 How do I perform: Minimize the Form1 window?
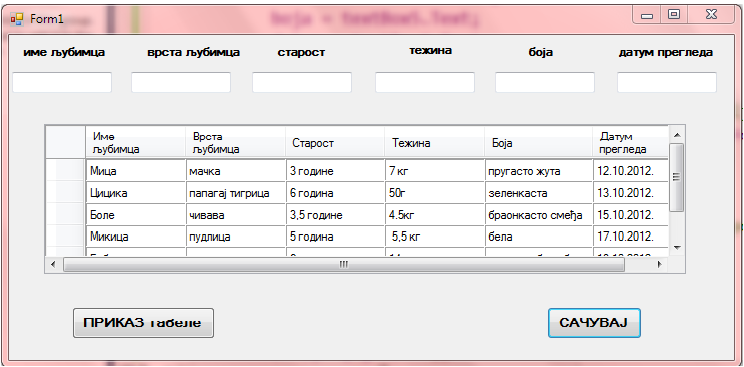coord(647,15)
